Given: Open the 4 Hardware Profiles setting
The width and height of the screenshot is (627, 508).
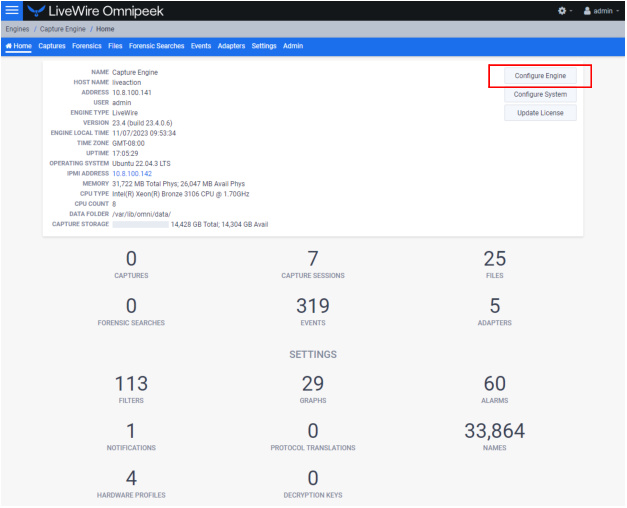Looking at the screenshot, I should 131,484.
